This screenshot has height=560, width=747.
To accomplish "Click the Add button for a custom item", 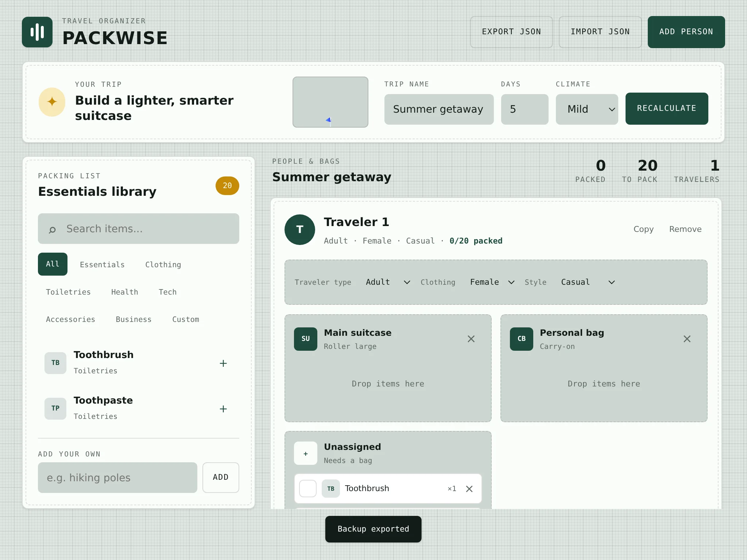I will coord(221,478).
